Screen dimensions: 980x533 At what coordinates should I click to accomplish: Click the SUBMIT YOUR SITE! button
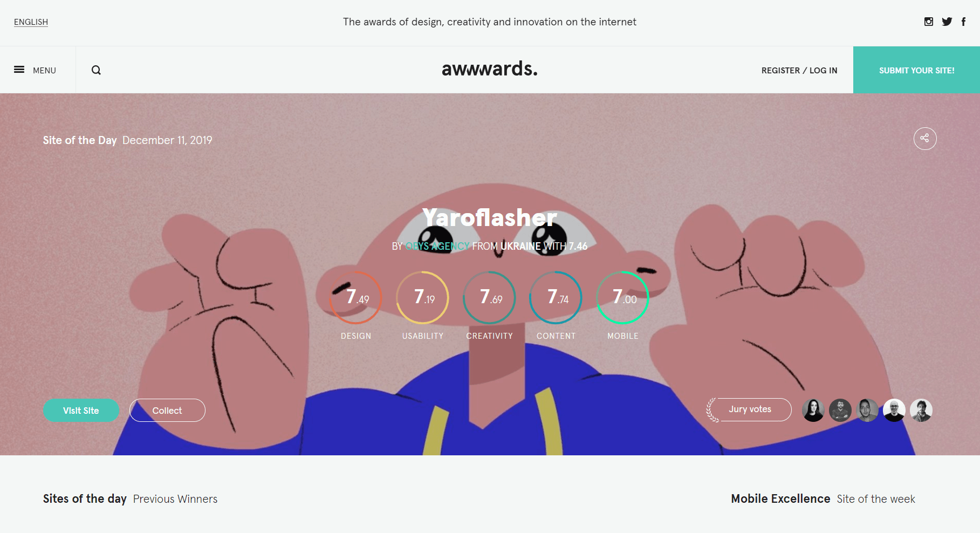916,70
